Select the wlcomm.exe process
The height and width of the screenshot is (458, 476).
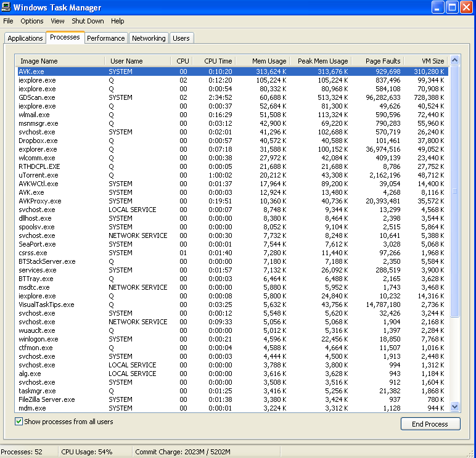(232, 158)
